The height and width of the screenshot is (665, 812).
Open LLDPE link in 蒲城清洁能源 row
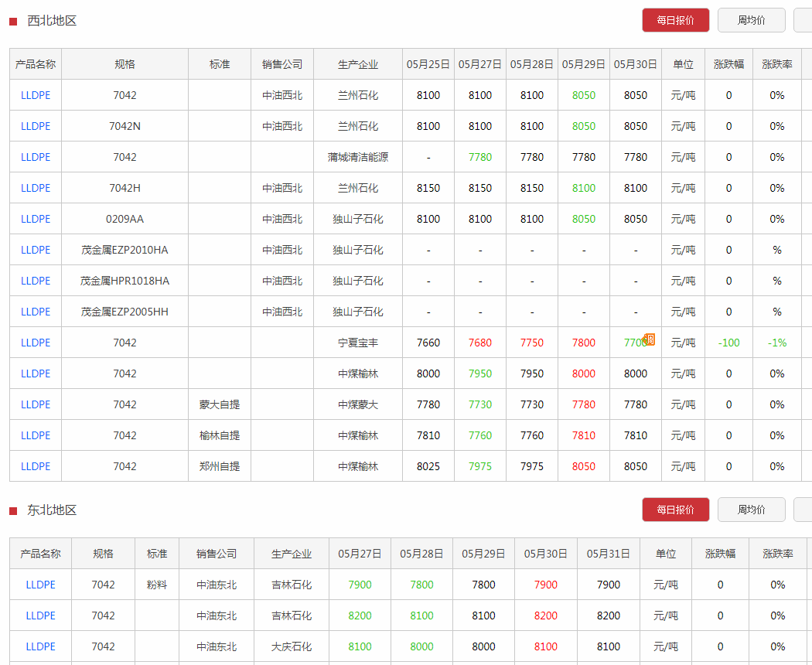click(x=36, y=157)
